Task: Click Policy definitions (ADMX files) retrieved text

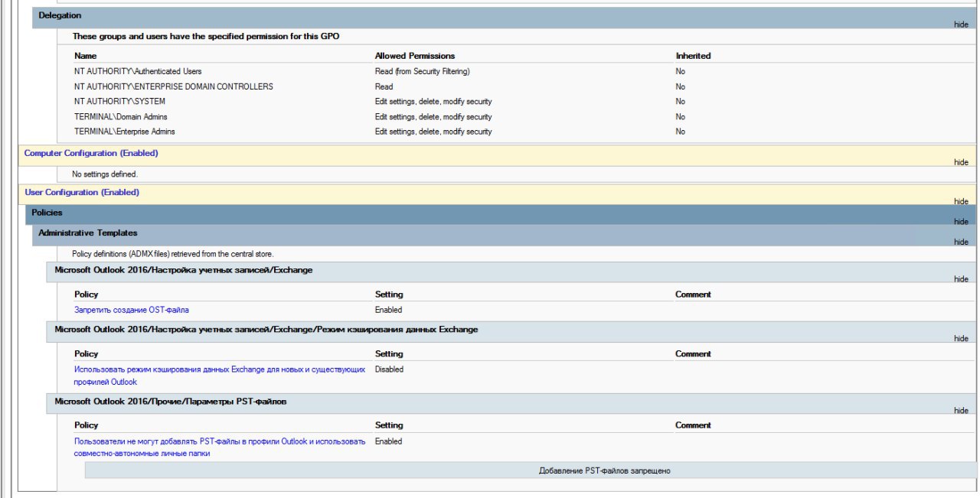Action: [173, 253]
